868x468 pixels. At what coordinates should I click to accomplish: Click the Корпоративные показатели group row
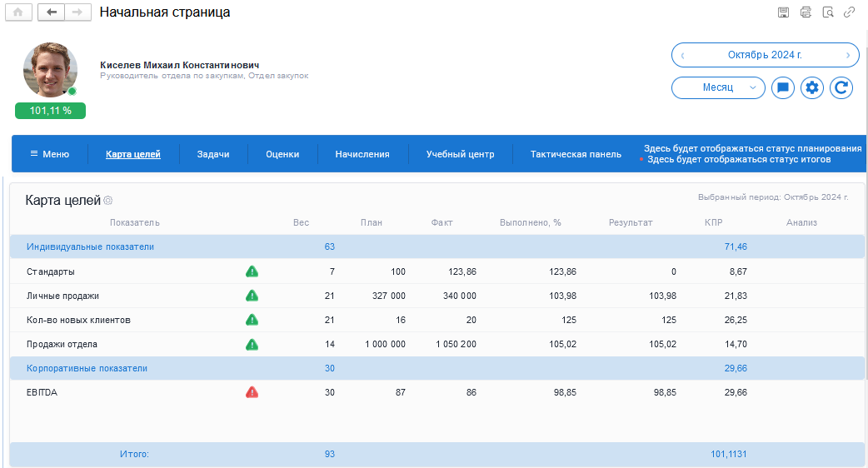coord(87,368)
